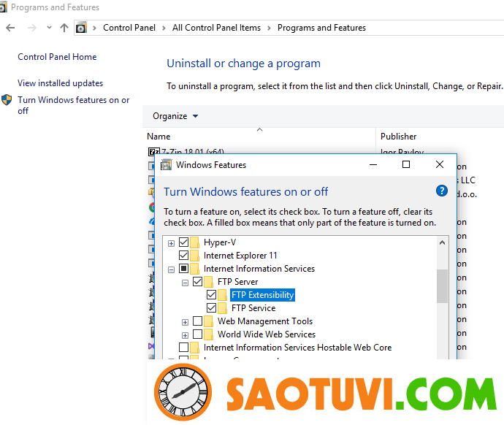Select Internet Explorer 11 folder icon
Image resolution: width=504 pixels, height=425 pixels.
(194, 256)
